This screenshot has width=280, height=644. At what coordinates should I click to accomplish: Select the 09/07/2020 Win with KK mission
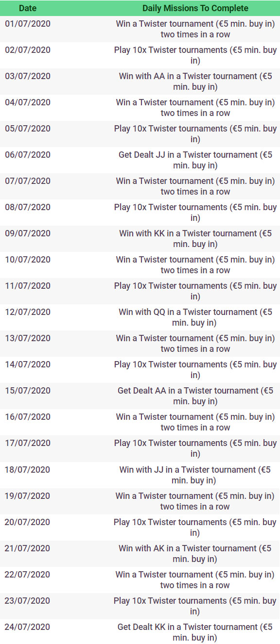pyautogui.click(x=195, y=239)
